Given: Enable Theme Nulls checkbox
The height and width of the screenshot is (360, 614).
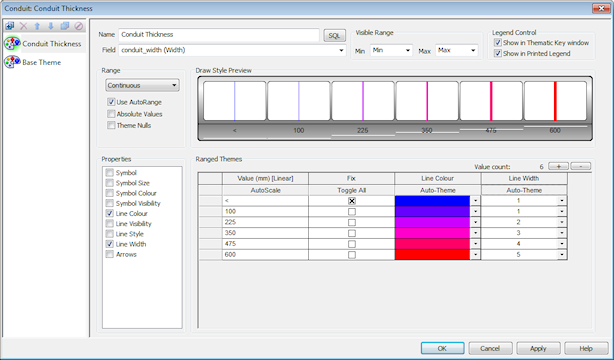Looking at the screenshot, I should coord(111,125).
